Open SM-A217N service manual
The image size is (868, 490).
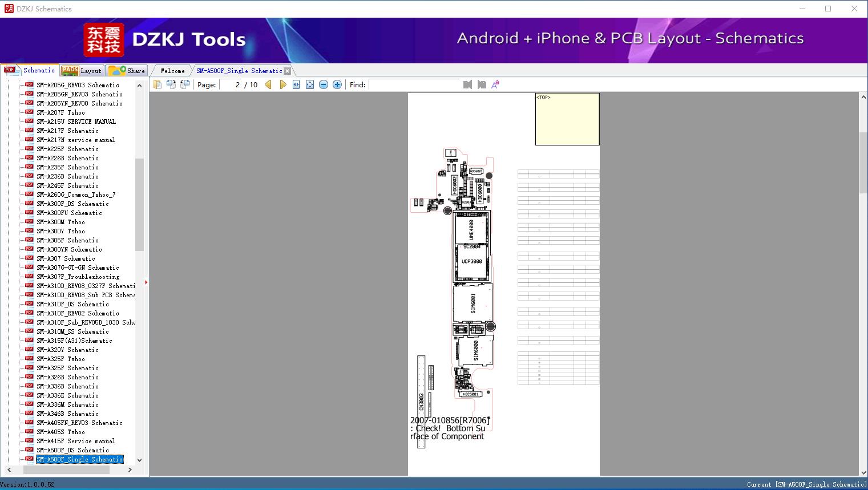(x=76, y=140)
